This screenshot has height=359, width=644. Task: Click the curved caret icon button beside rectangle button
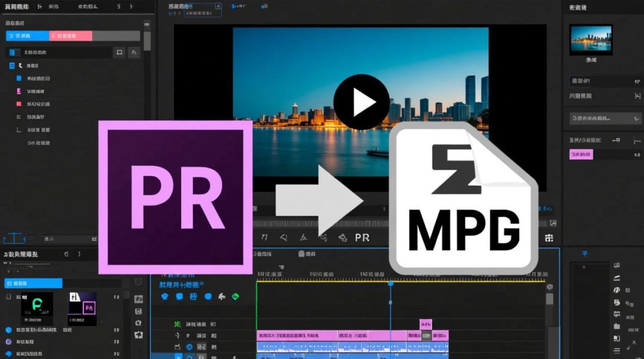click(x=134, y=52)
